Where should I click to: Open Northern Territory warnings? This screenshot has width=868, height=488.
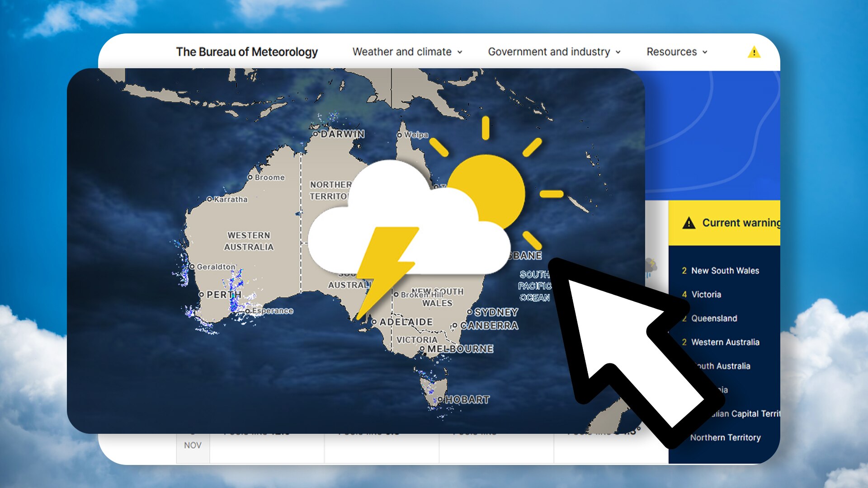pos(725,437)
